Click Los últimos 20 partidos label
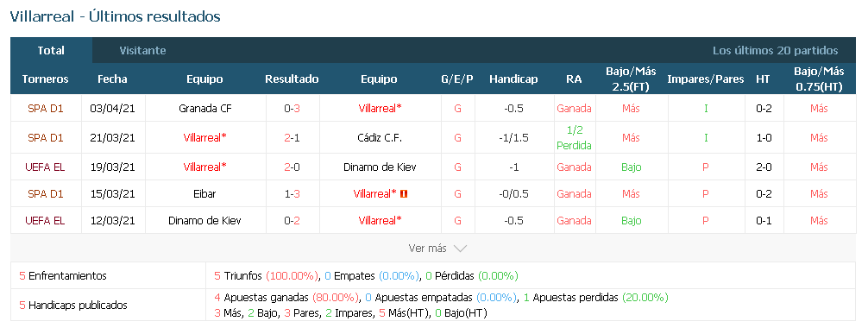Image resolution: width=868 pixels, height=334 pixels. 775,50
